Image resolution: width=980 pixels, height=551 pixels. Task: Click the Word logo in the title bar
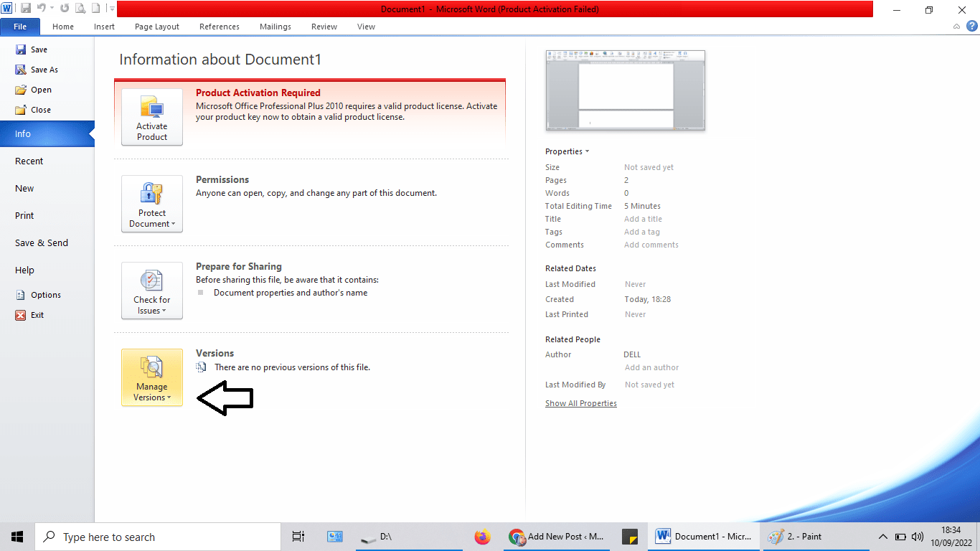tap(6, 9)
